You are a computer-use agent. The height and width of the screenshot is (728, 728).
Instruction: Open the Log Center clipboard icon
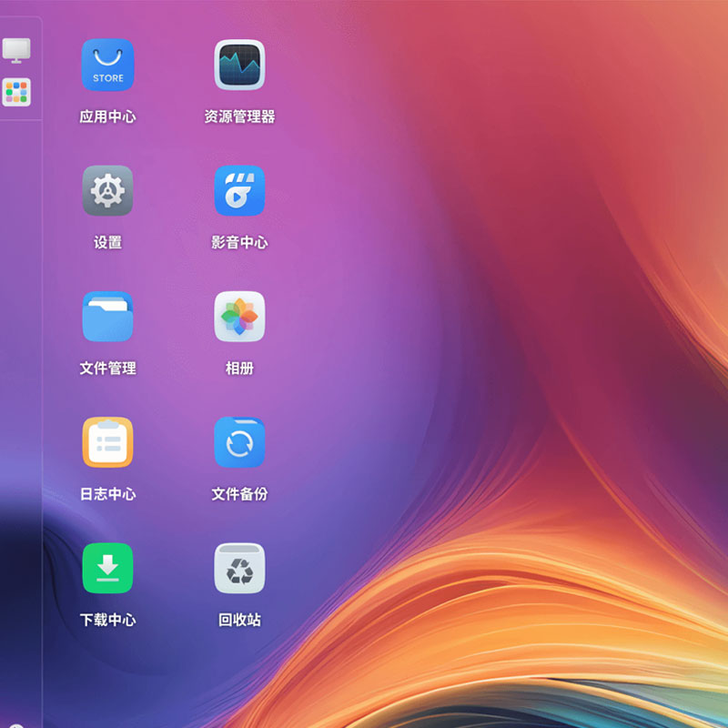point(107,442)
